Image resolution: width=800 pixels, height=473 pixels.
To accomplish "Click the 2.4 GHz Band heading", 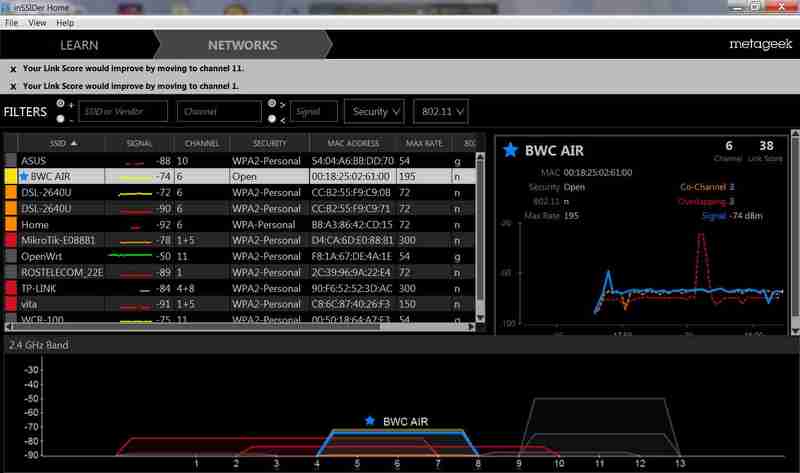I will pyautogui.click(x=39, y=345).
